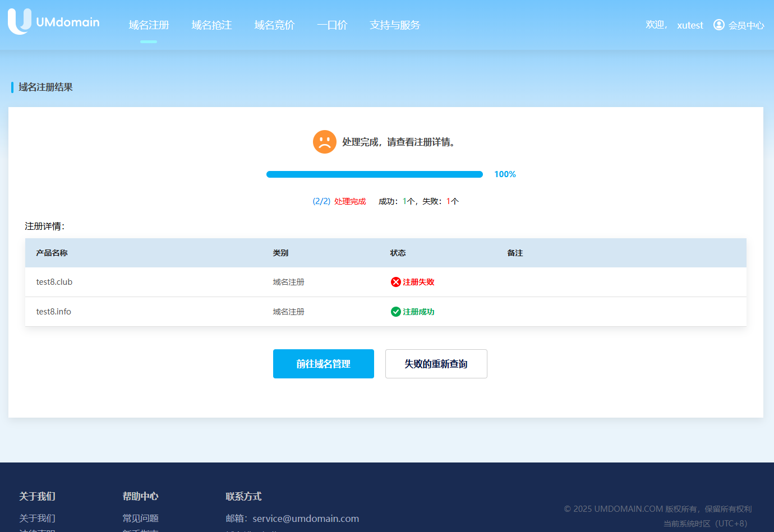The height and width of the screenshot is (532, 774).
Task: Open 常见问题 in footer help center
Action: [x=141, y=518]
